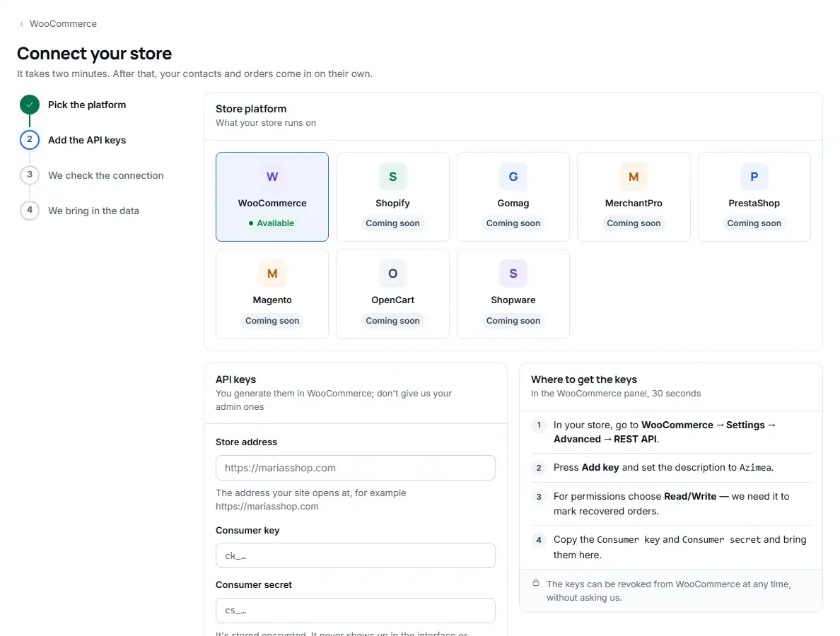Click the Shopware S logo icon
The height and width of the screenshot is (636, 840).
[513, 273]
